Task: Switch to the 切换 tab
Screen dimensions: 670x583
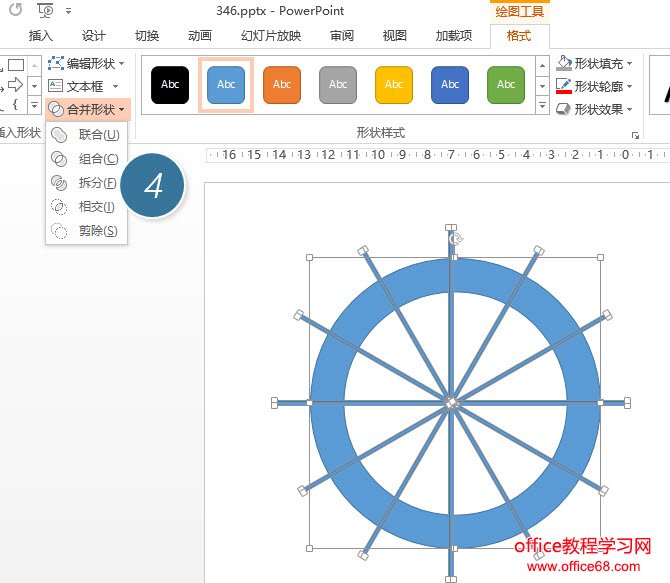Action: point(147,35)
